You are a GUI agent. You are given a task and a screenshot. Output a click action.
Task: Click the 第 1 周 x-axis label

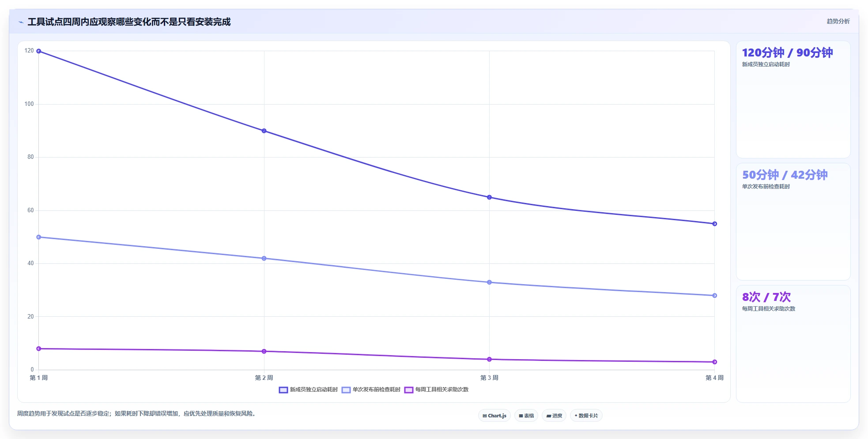click(x=39, y=378)
